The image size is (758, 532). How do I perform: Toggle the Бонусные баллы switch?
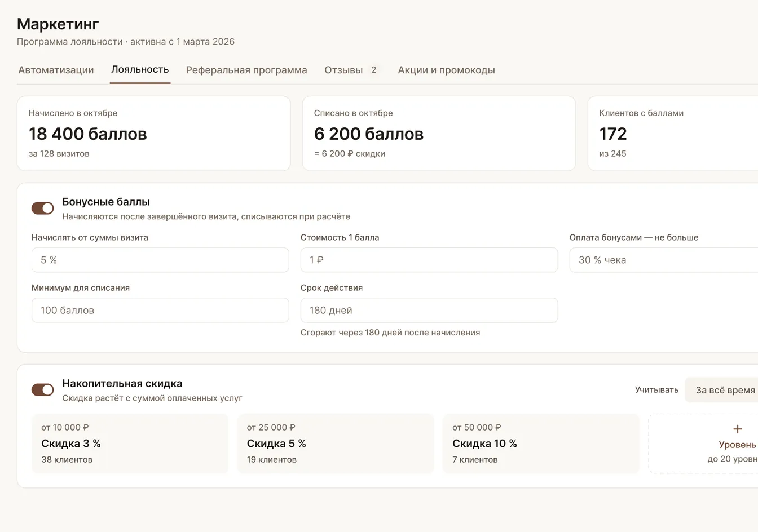coord(42,208)
